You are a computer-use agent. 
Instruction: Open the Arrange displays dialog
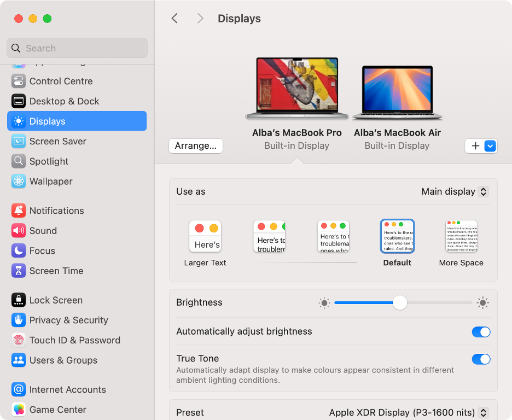coord(195,146)
